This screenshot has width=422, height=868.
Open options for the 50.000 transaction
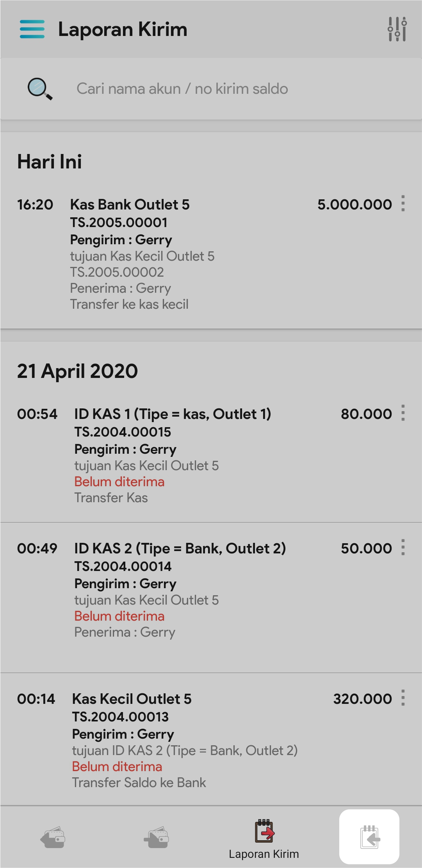click(x=403, y=548)
